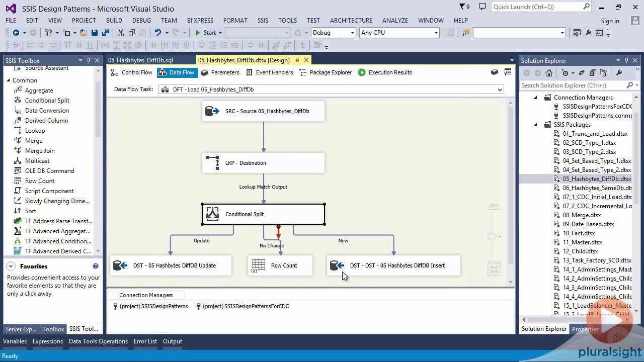Open the SSIS menu
644x362 pixels.
coord(263,21)
